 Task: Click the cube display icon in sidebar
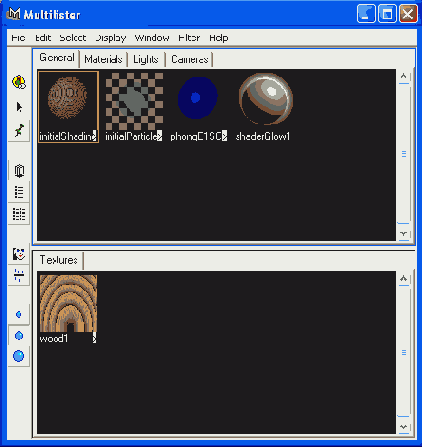tap(19, 171)
